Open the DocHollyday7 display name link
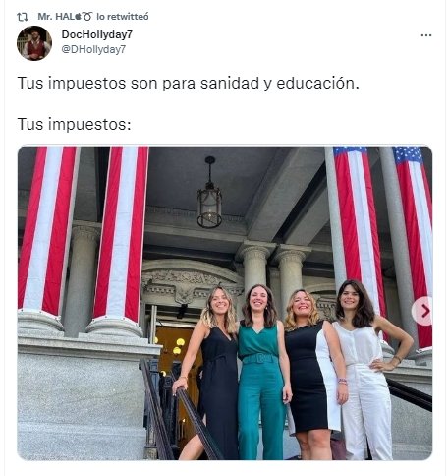448x476 pixels. click(97, 34)
